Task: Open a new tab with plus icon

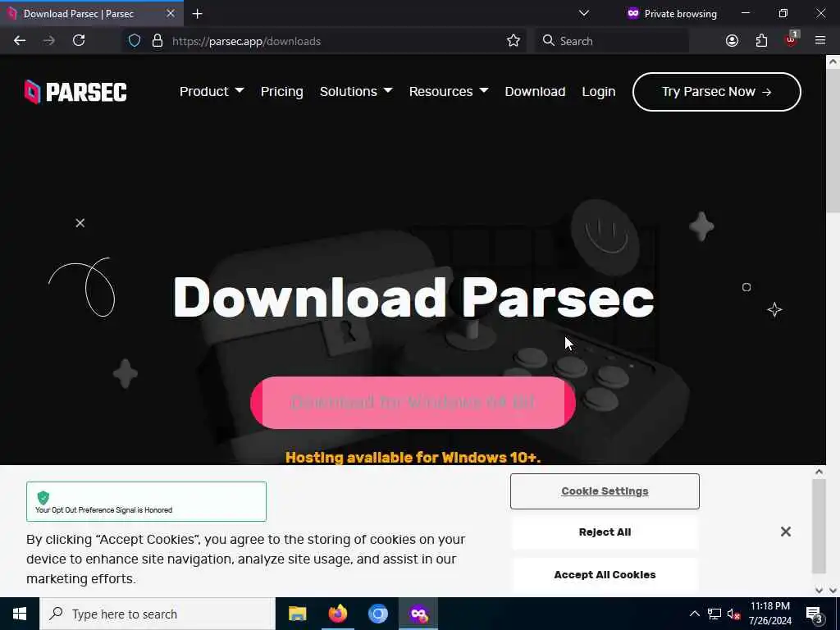Action: pos(197,14)
